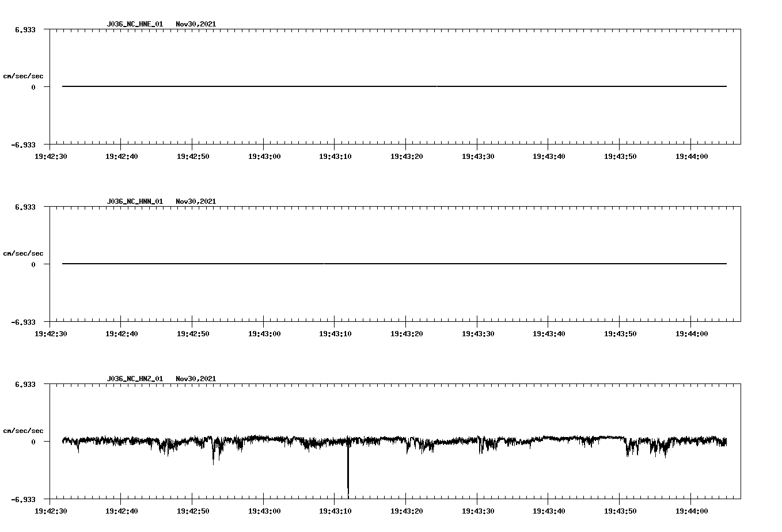Pick the 19:43:20 time label under HNZ plot
782x532 pixels.
pos(407,511)
